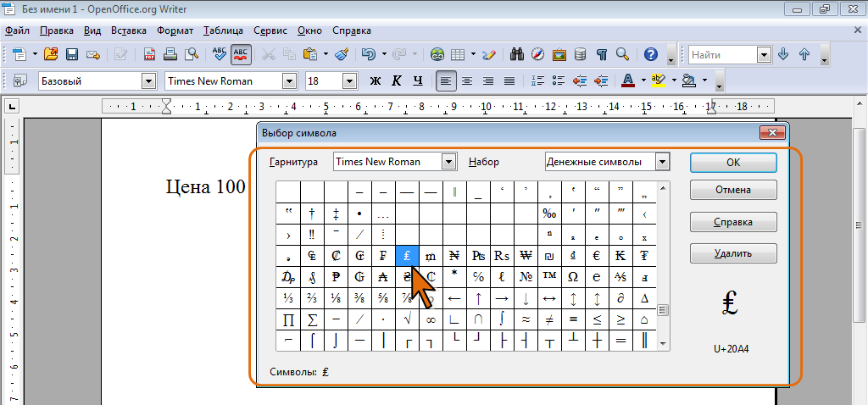Click the Save document icon

click(x=72, y=54)
